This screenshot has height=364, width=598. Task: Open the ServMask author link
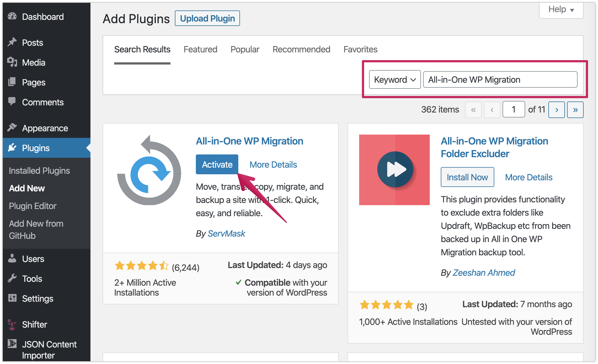(226, 234)
